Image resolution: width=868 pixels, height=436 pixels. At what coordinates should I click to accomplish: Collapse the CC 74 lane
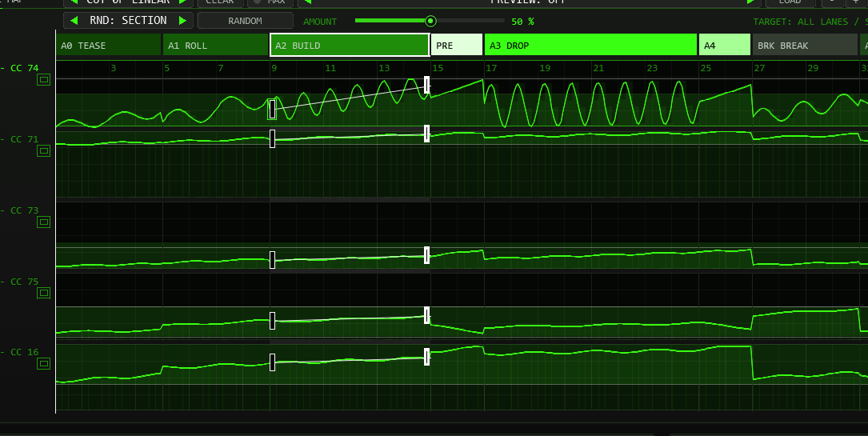point(3,68)
